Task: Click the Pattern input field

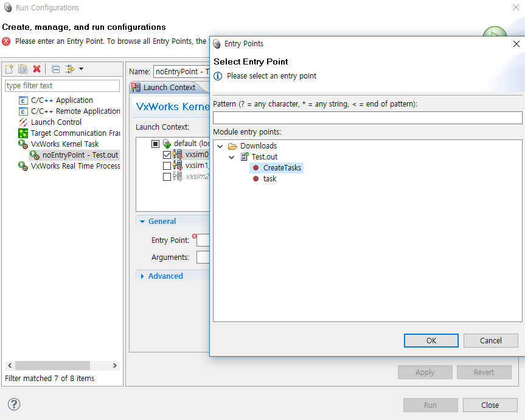Action: 367,117
